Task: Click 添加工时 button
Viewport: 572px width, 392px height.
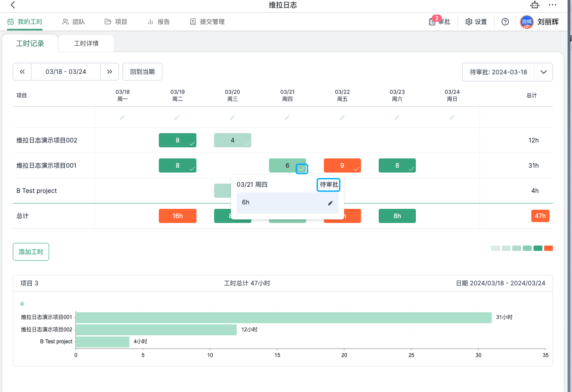Action: [x=31, y=252]
